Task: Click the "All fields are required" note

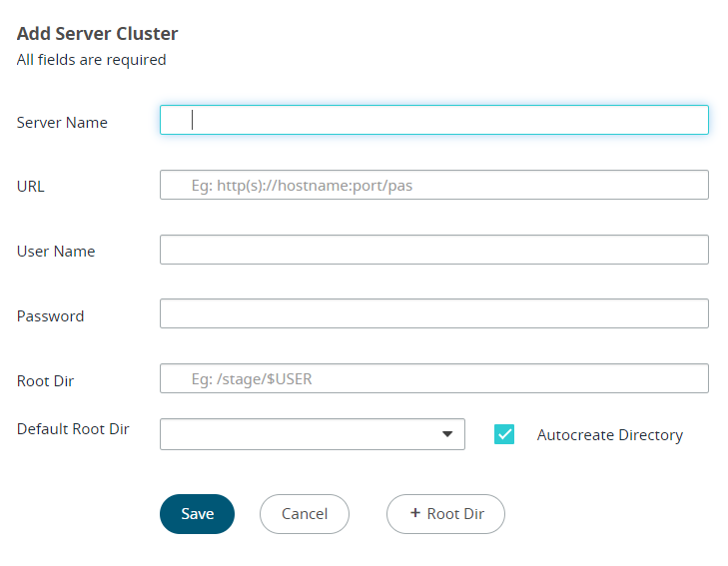Action: (91, 60)
